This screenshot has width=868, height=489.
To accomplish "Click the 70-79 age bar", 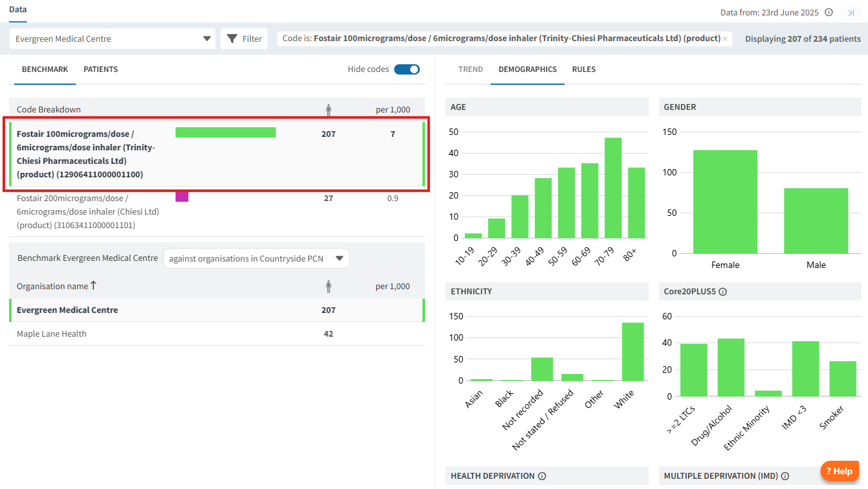I will point(613,188).
